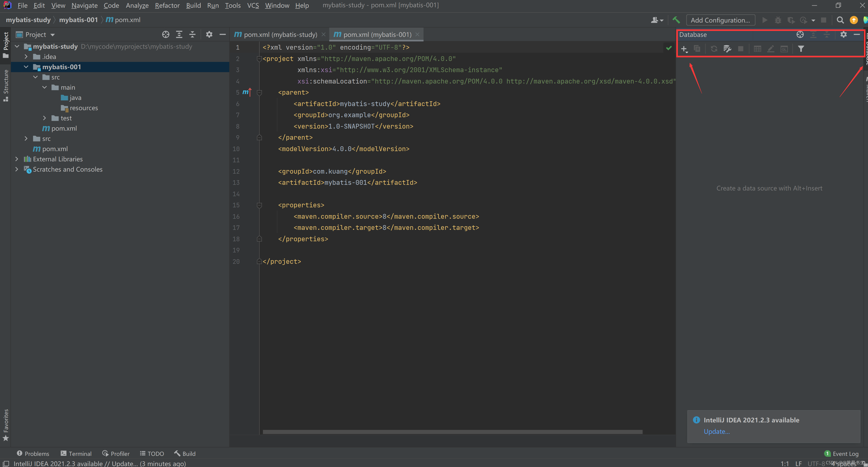
Task: Open the Event Log
Action: tap(841, 454)
